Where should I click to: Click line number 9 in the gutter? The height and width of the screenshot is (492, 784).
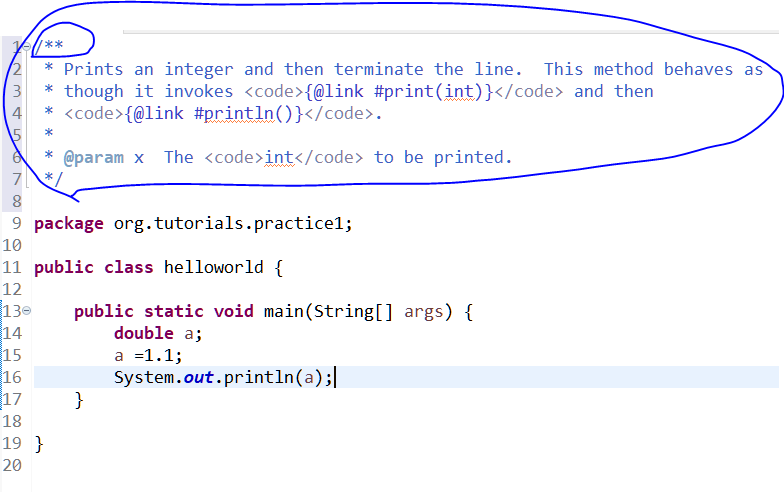coord(16,224)
